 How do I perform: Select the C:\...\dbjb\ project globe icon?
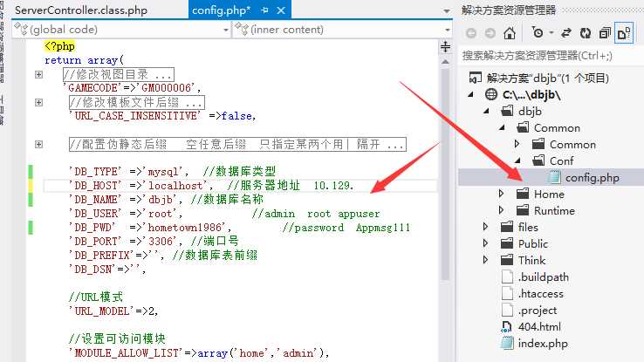(490, 95)
